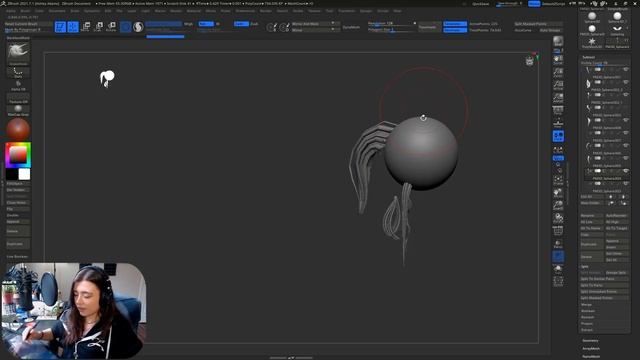Toggle Zadd mode button
Viewport: 640px width, 360px height.
241,24
